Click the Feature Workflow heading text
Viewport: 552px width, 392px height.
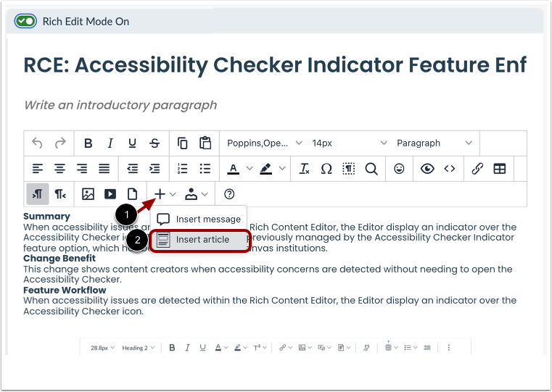[65, 290]
